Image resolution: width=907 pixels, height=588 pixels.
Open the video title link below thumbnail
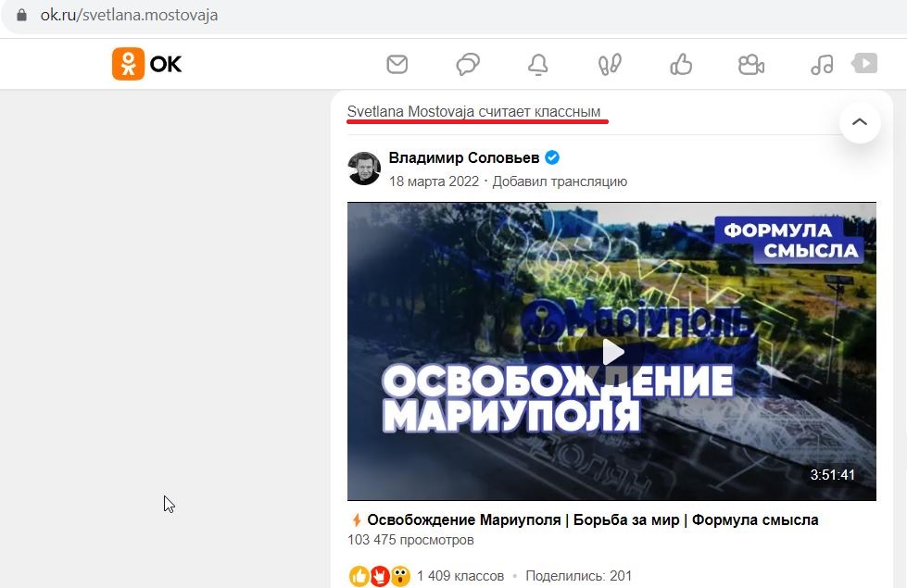pyautogui.click(x=592, y=519)
